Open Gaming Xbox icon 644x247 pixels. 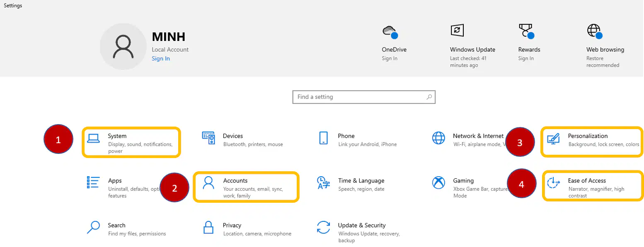[438, 182]
